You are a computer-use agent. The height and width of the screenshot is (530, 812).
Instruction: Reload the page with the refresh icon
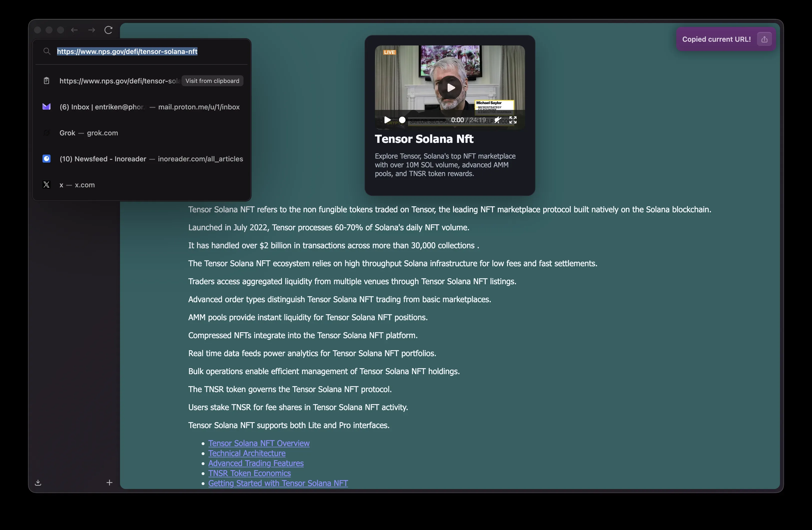point(108,30)
